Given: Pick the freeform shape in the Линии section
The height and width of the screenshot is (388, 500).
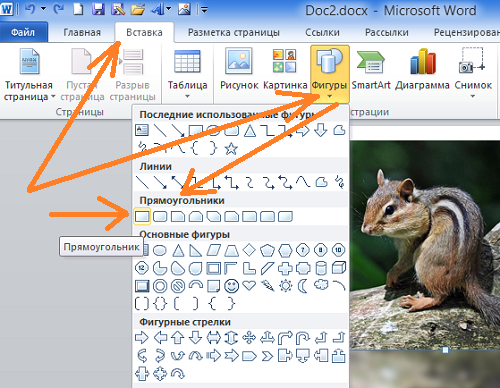Looking at the screenshot, I should tap(321, 182).
